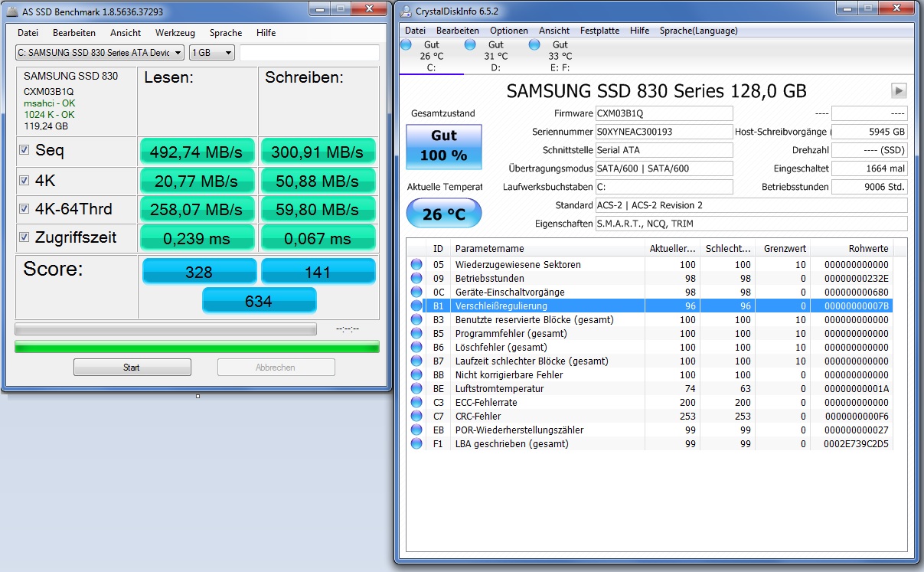The image size is (924, 572).
Task: Click the status orb for CRC-Fehler
Action: (x=416, y=416)
